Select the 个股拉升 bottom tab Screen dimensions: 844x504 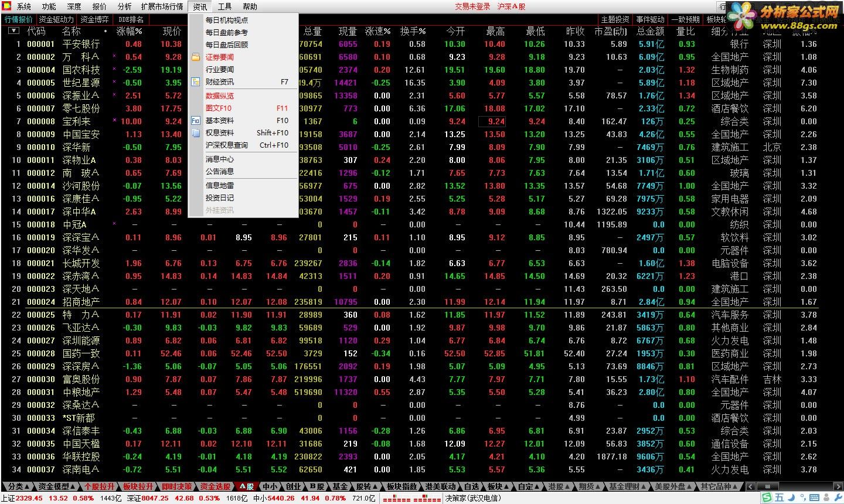[x=100, y=486]
